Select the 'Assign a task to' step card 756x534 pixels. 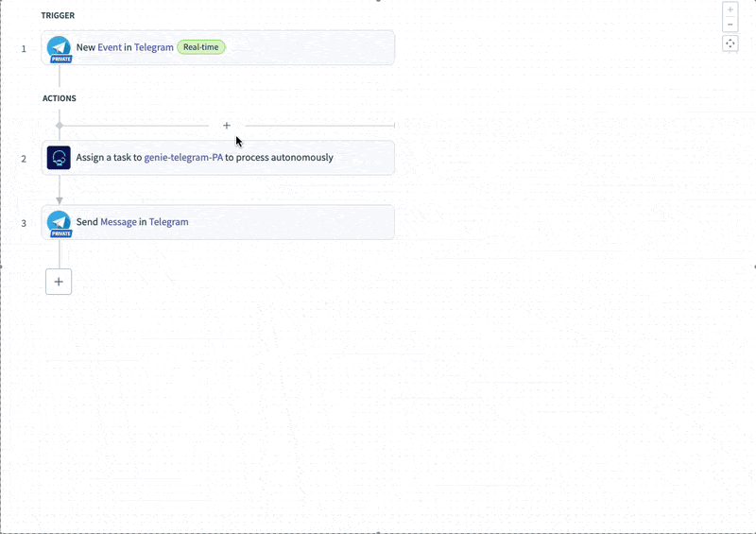pyautogui.click(x=218, y=158)
